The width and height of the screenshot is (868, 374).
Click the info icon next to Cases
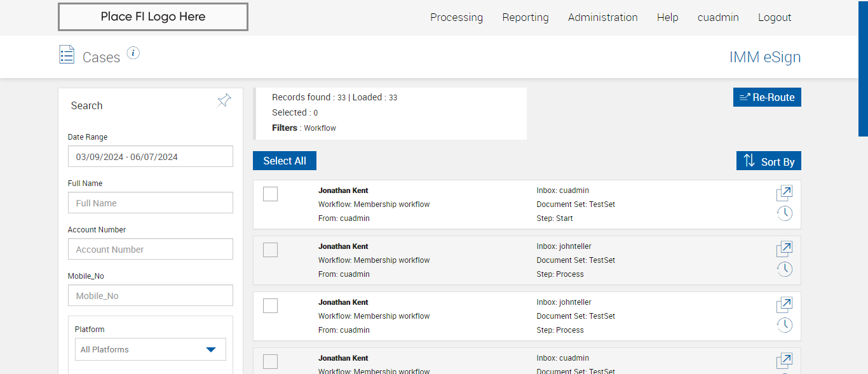(133, 53)
